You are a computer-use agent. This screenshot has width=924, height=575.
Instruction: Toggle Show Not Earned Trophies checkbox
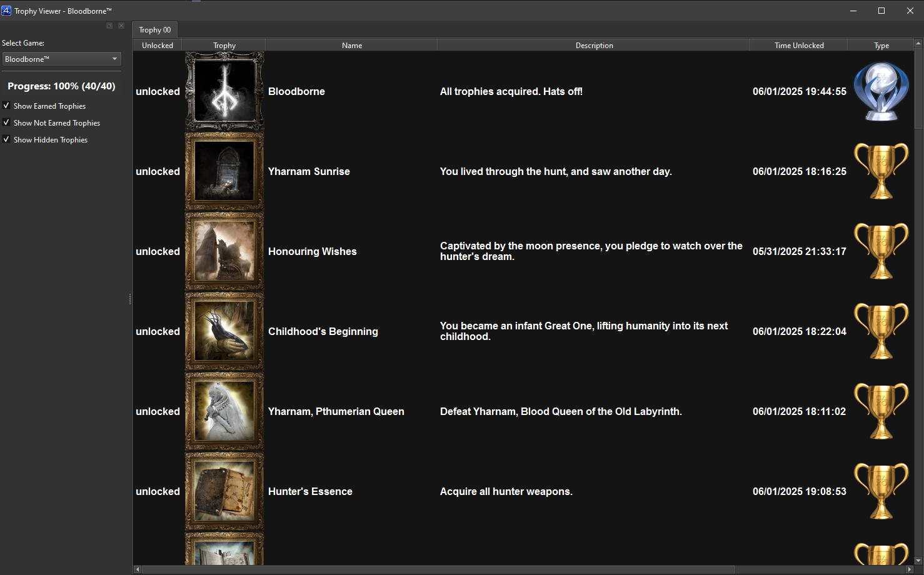click(6, 122)
